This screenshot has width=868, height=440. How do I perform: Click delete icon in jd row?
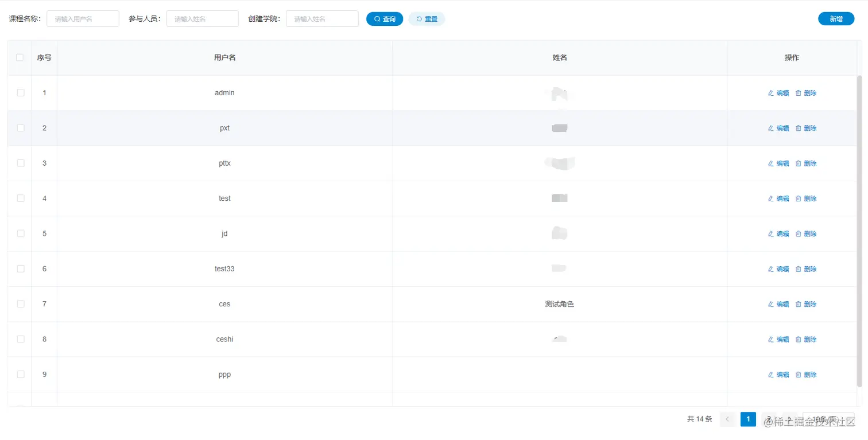pyautogui.click(x=798, y=233)
